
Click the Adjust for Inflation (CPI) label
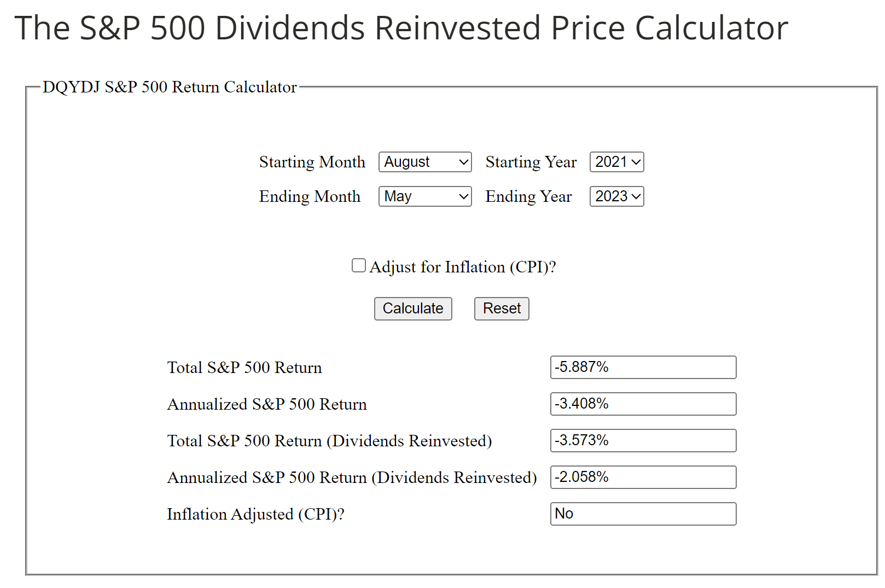click(x=463, y=267)
